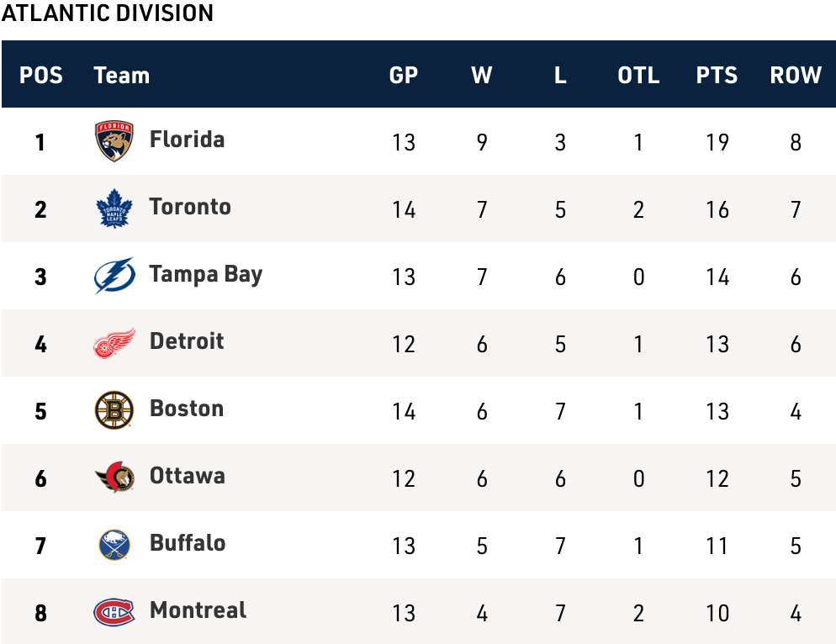The image size is (836, 644).
Task: Click Florida's 19 points value
Action: (x=717, y=142)
